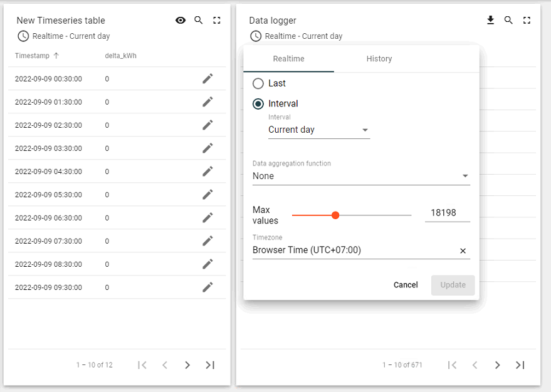
Task: Clear the Timezone field with X
Action: pos(463,250)
